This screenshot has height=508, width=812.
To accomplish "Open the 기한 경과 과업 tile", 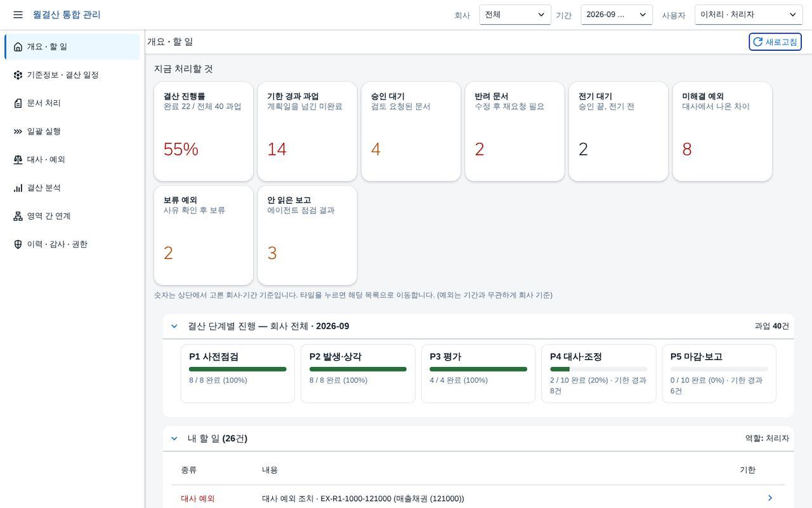I will coord(307,131).
